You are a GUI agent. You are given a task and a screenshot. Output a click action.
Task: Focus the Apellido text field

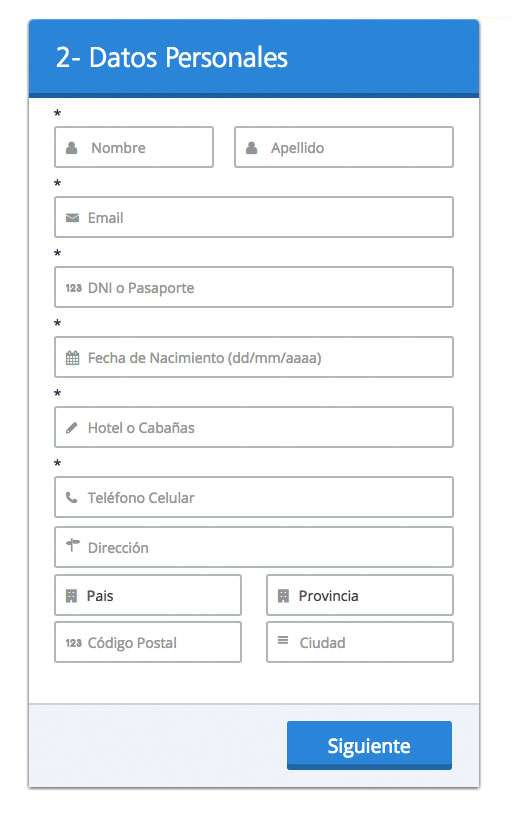[x=344, y=147]
